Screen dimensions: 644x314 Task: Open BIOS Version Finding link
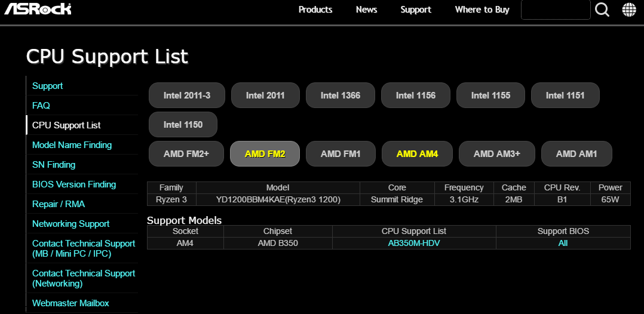(x=74, y=184)
